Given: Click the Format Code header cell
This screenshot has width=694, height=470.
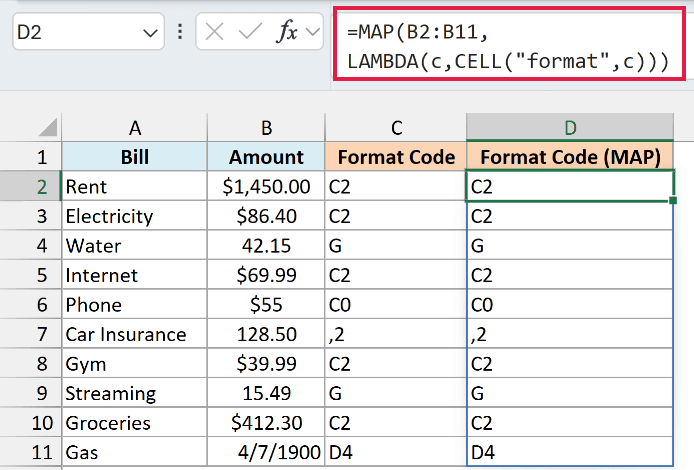Looking at the screenshot, I should pyautogui.click(x=396, y=157).
